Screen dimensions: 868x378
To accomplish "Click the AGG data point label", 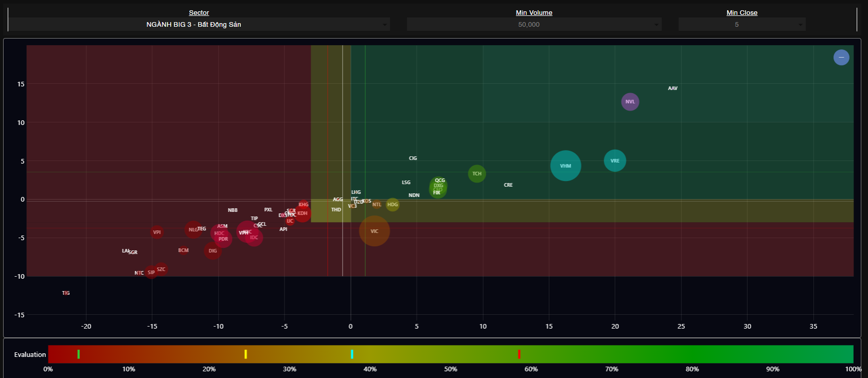I will tap(338, 200).
